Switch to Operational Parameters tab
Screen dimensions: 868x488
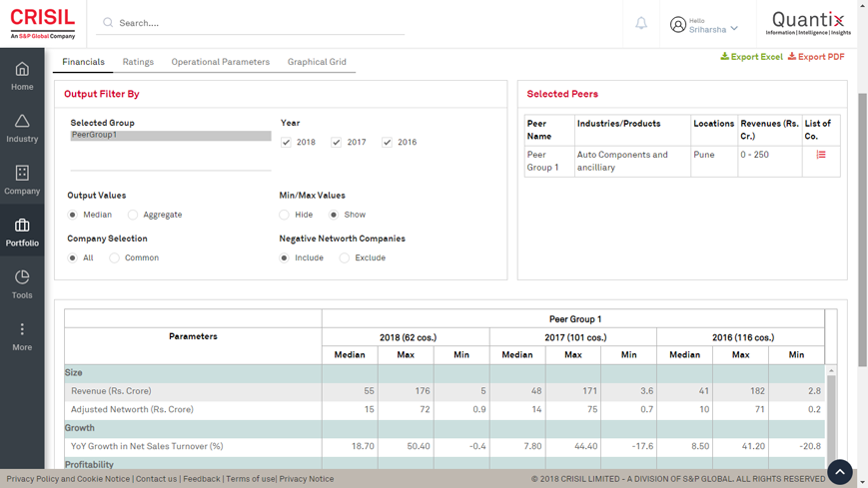(220, 62)
